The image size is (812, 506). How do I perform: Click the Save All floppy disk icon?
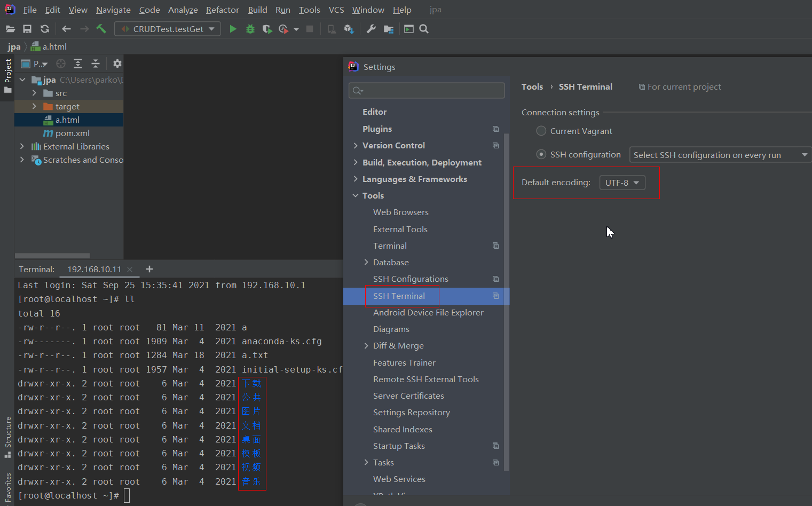tap(27, 29)
